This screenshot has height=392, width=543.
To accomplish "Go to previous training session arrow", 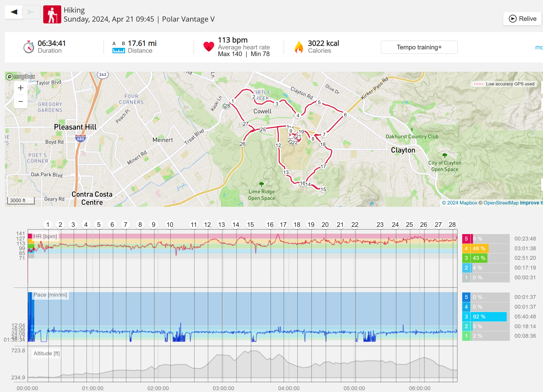I will pyautogui.click(x=14, y=12).
